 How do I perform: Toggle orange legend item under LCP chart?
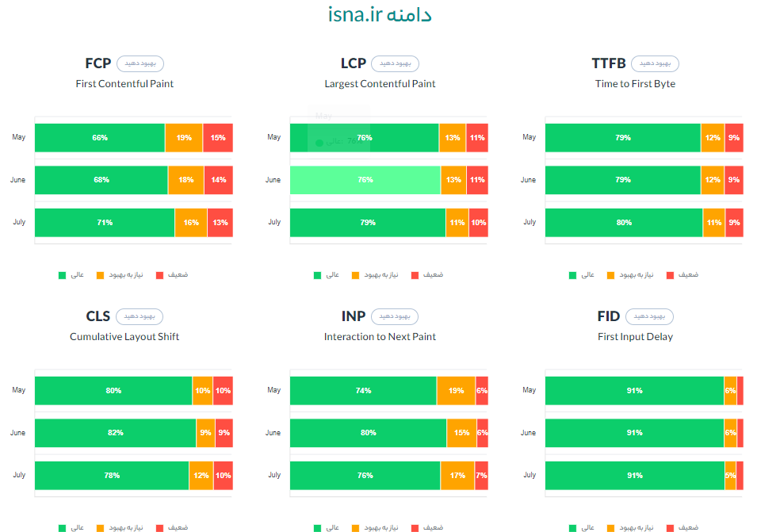pyautogui.click(x=375, y=275)
